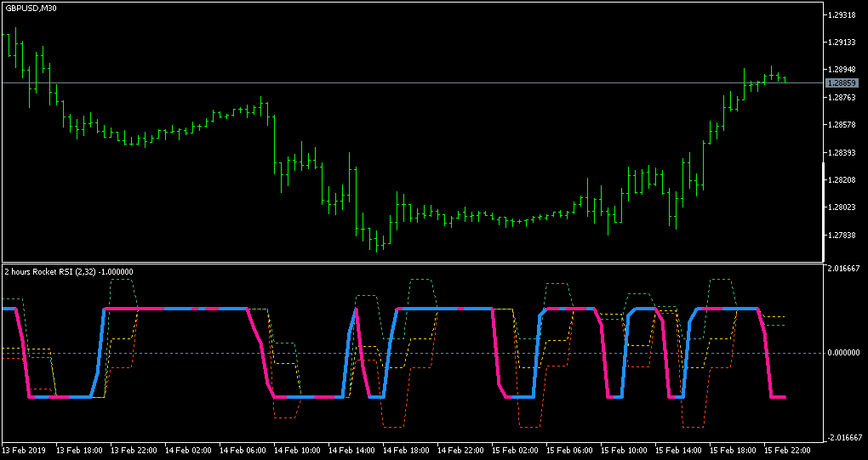This screenshot has width=868, height=460.
Task: Click the 14 Feb 02:00 time label
Action: (189, 451)
